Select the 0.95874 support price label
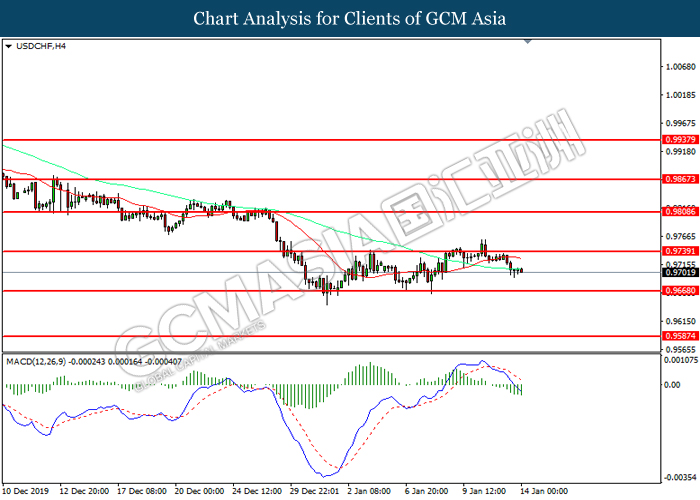 coord(679,336)
